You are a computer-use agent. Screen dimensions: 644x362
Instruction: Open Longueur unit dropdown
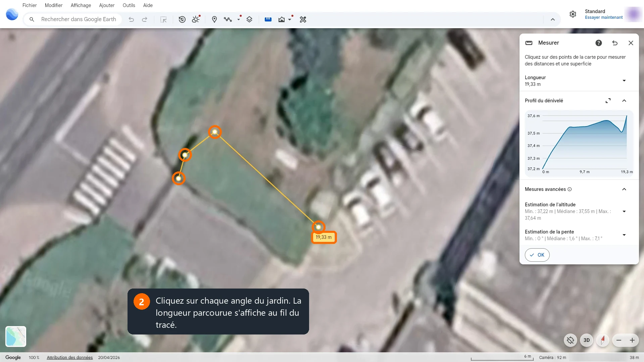tap(624, 81)
